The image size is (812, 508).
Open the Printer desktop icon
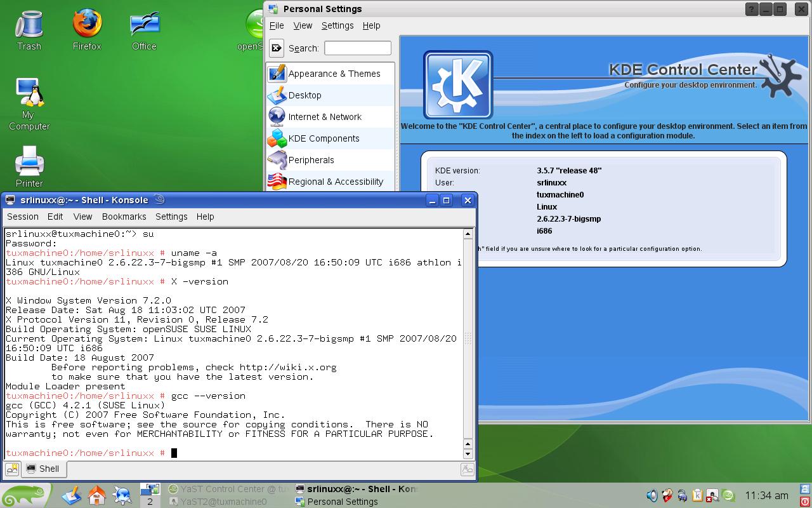click(29, 167)
